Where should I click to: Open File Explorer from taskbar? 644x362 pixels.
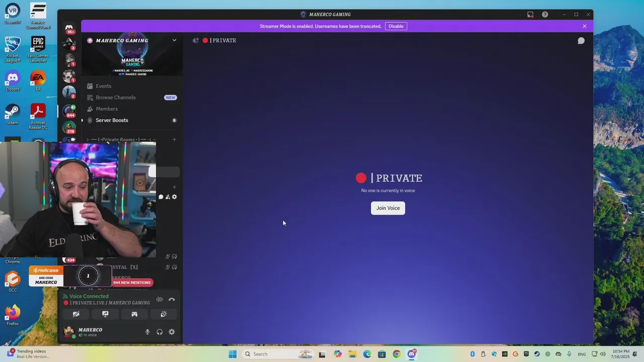352,354
